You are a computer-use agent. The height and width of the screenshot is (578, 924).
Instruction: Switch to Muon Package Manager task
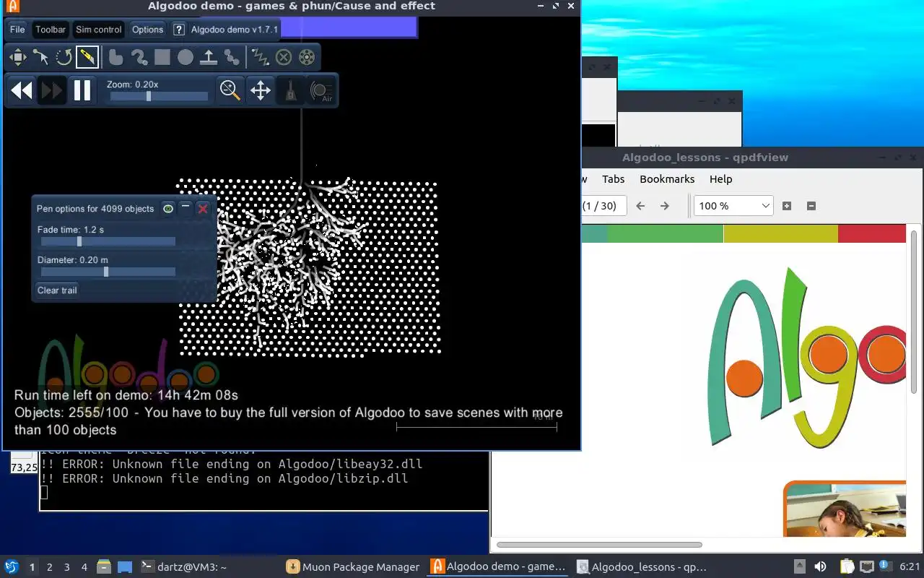coord(353,567)
